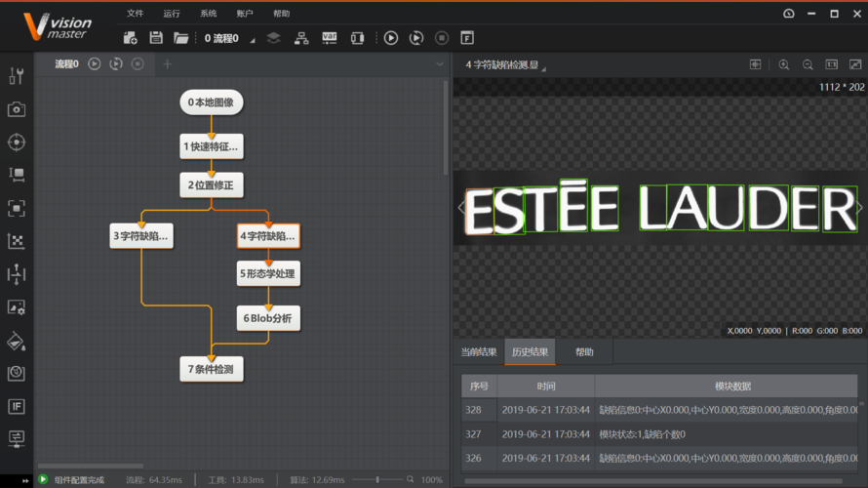Open the color processing paint bucket tool
The image size is (868, 488).
click(17, 341)
